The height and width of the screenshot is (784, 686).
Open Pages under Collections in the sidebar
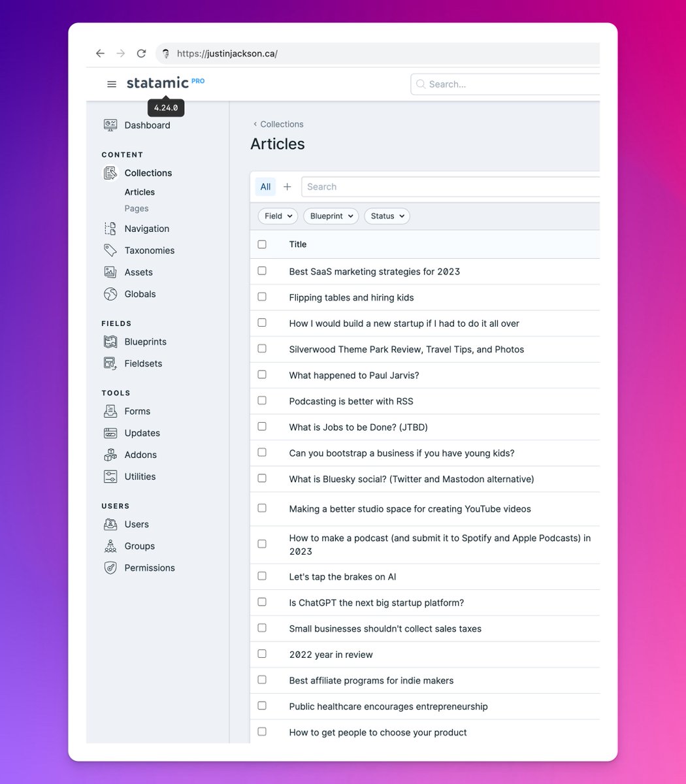pos(137,208)
